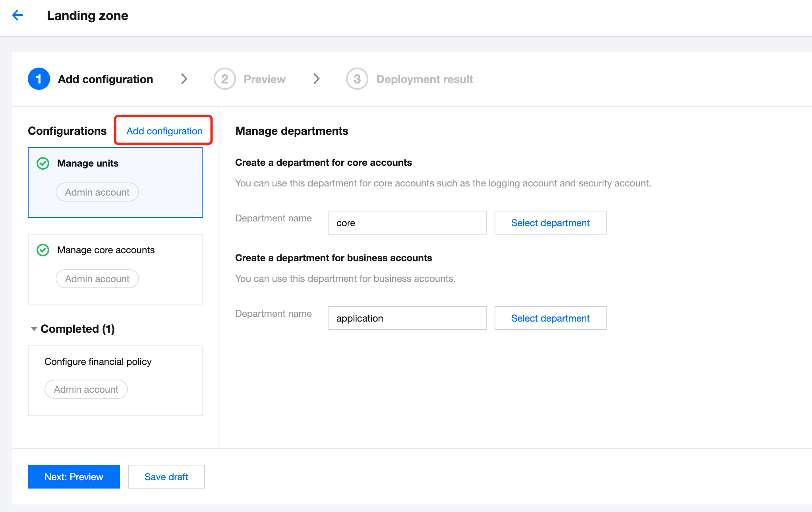
Task: Click the Save draft button
Action: [x=166, y=477]
